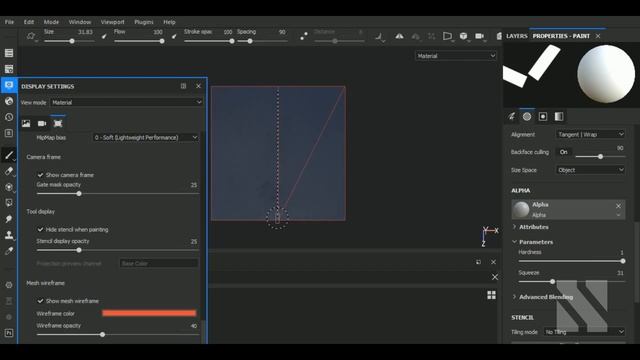640x360 pixels.
Task: Toggle Hide stencil when painting checkbox
Action: point(40,229)
